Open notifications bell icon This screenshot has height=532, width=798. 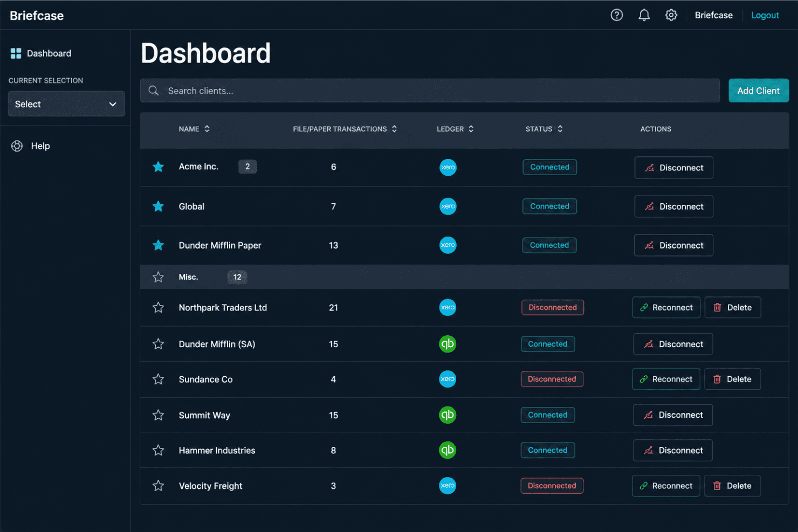pos(644,15)
